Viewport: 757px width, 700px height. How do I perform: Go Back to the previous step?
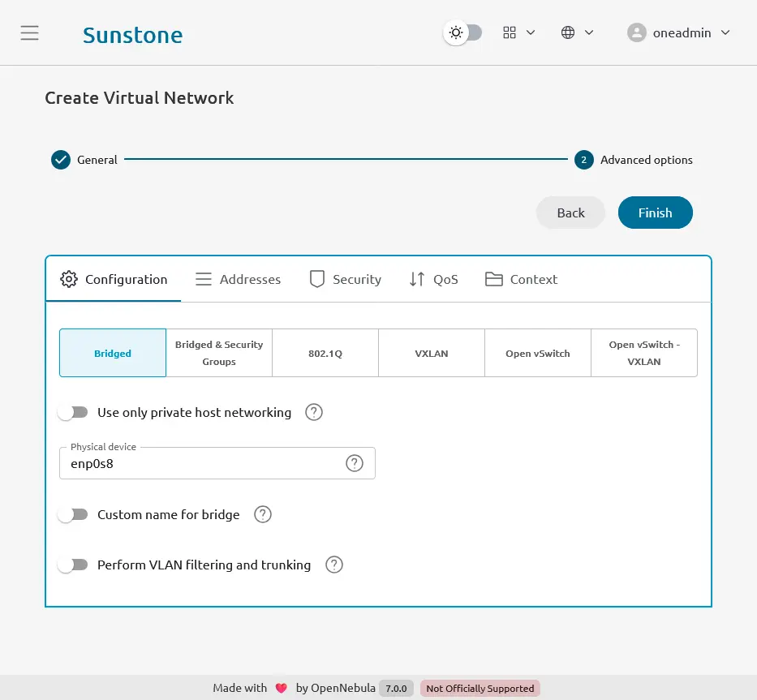pos(570,213)
